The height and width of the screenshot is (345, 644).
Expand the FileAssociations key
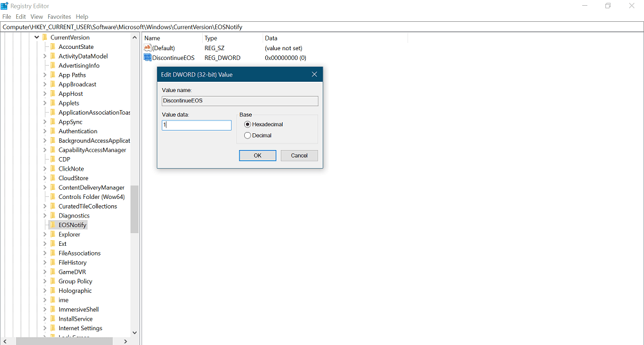(x=45, y=253)
